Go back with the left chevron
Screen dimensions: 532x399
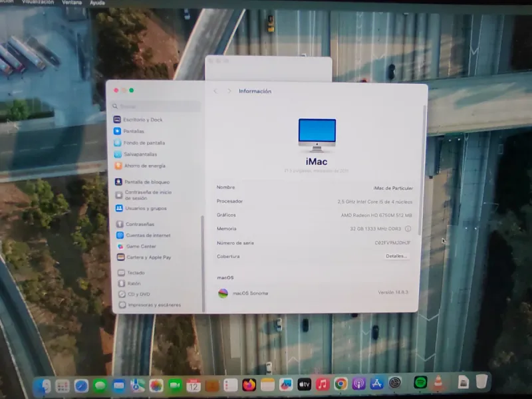(215, 91)
